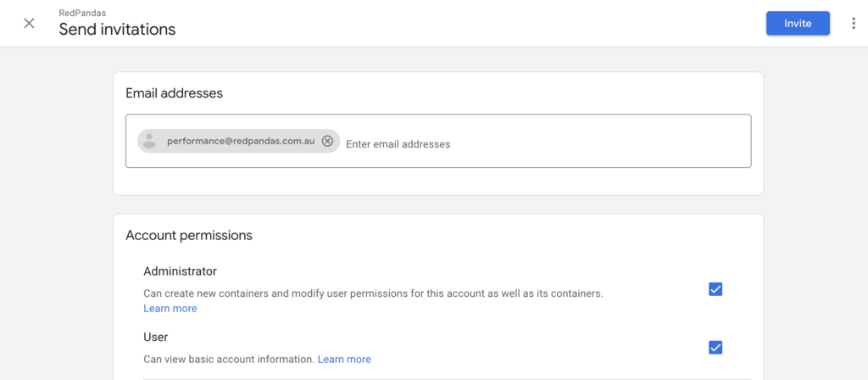Screen dimensions: 868x380
Task: Uncheck the Administrator permission checkbox
Action: tap(715, 289)
